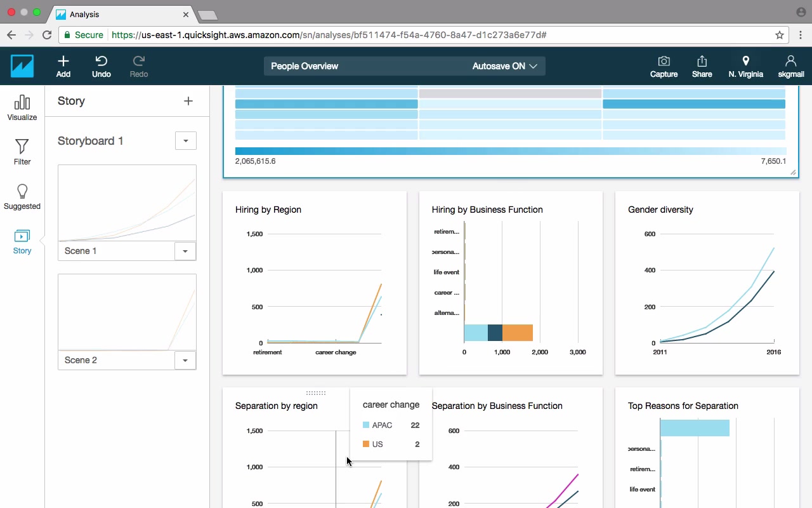Click the Chrome profile icon
The width and height of the screenshot is (812, 508).
tap(801, 12)
